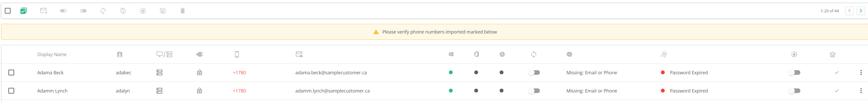Click the sync arrows toolbar icon

point(103,11)
